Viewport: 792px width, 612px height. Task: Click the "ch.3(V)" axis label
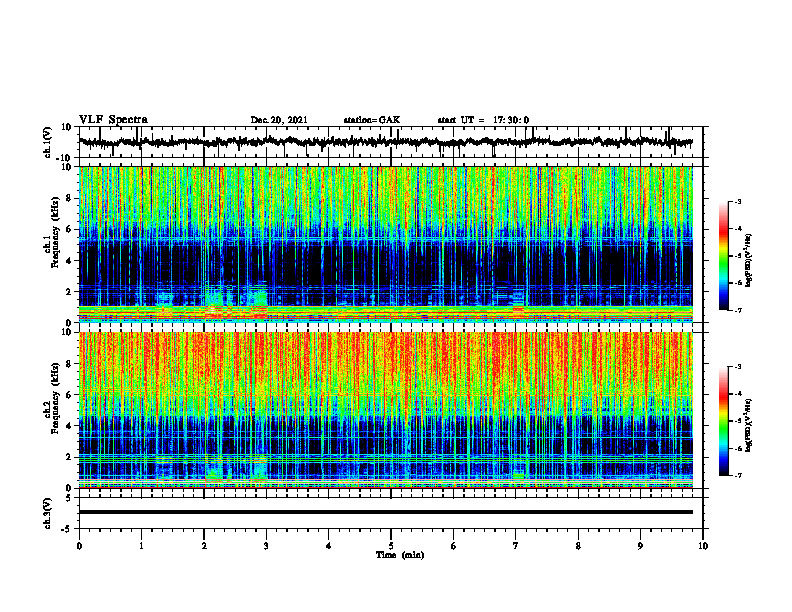click(x=47, y=514)
